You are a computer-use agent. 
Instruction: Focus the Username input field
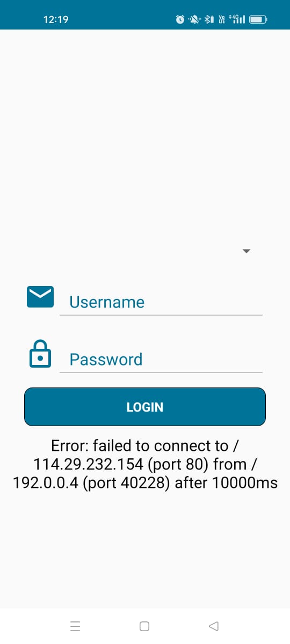click(161, 302)
